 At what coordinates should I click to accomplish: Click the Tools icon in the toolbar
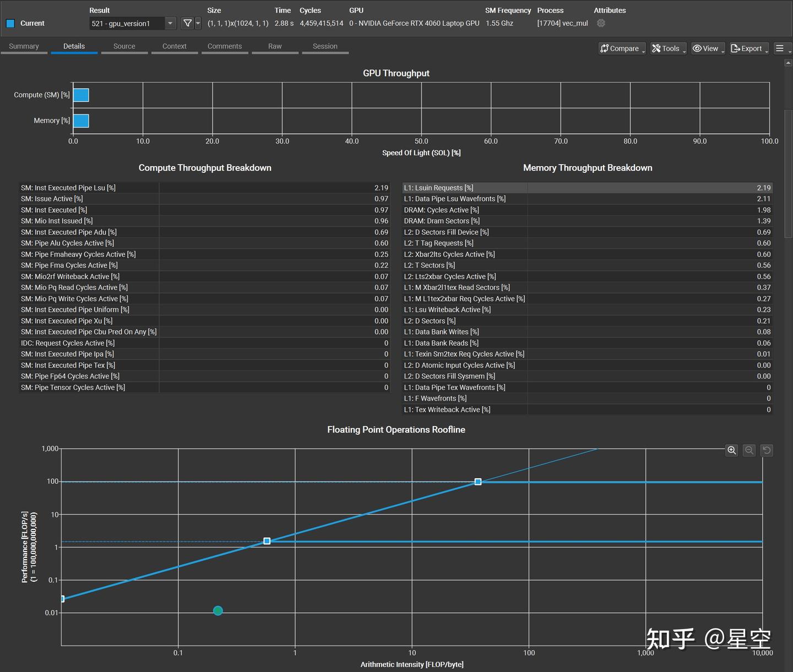click(x=656, y=48)
